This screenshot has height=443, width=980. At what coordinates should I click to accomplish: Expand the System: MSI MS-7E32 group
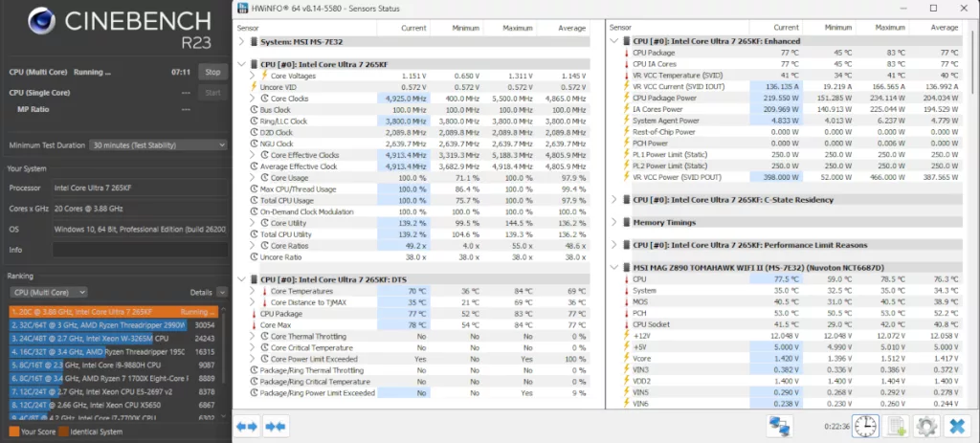click(x=242, y=42)
